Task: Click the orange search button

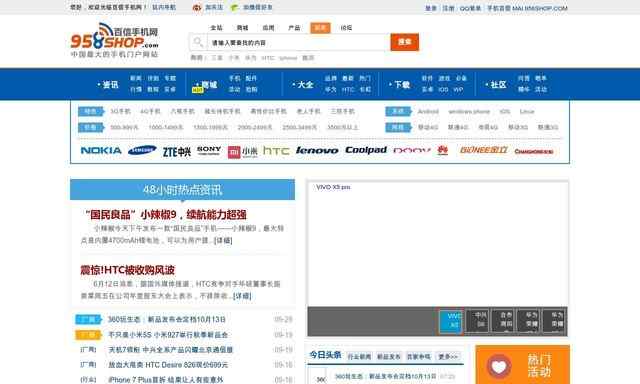Action: pyautogui.click(x=404, y=42)
